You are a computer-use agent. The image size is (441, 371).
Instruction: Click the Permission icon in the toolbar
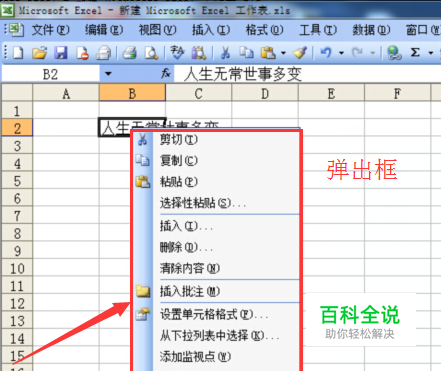pos(82,53)
